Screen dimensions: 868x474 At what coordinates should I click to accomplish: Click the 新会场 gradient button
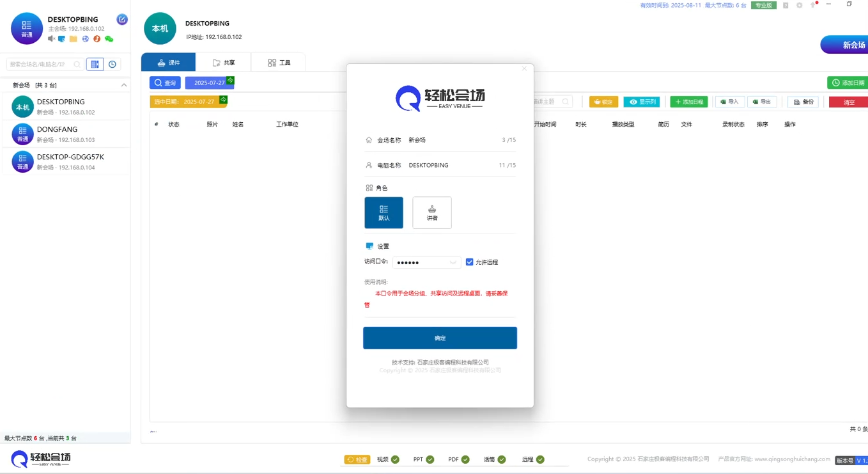coord(844,45)
